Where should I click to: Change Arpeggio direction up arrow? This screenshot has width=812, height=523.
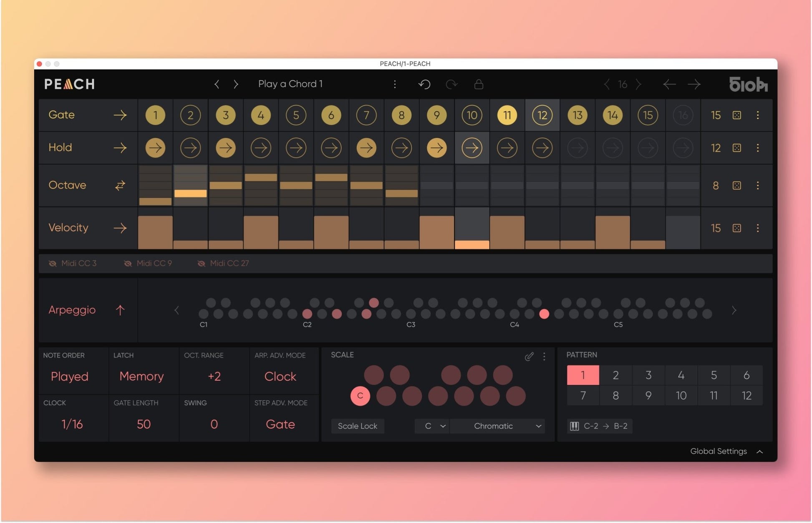pyautogui.click(x=120, y=310)
